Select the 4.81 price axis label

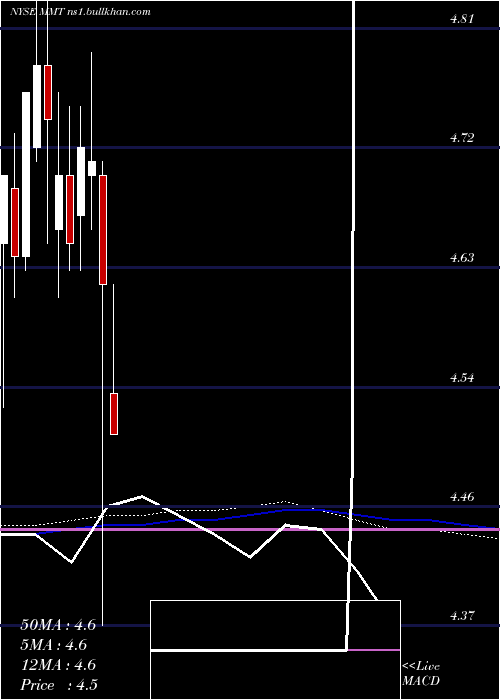462,19
